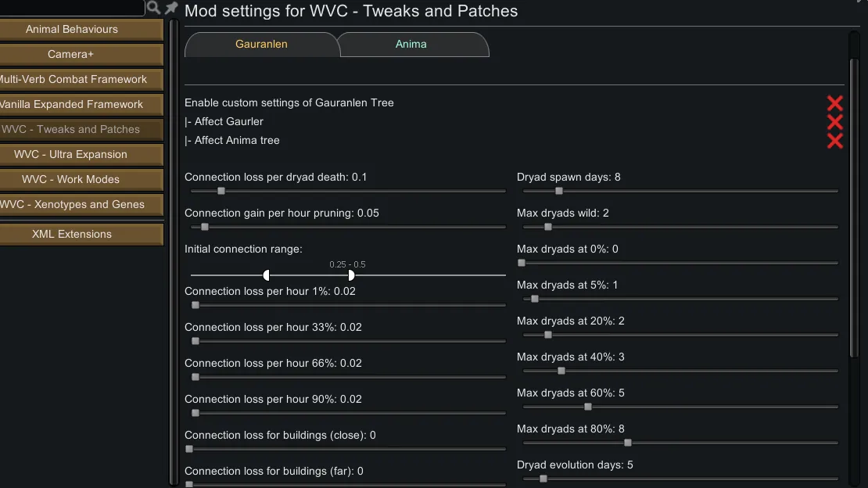Click the search magnifier icon

(x=153, y=8)
